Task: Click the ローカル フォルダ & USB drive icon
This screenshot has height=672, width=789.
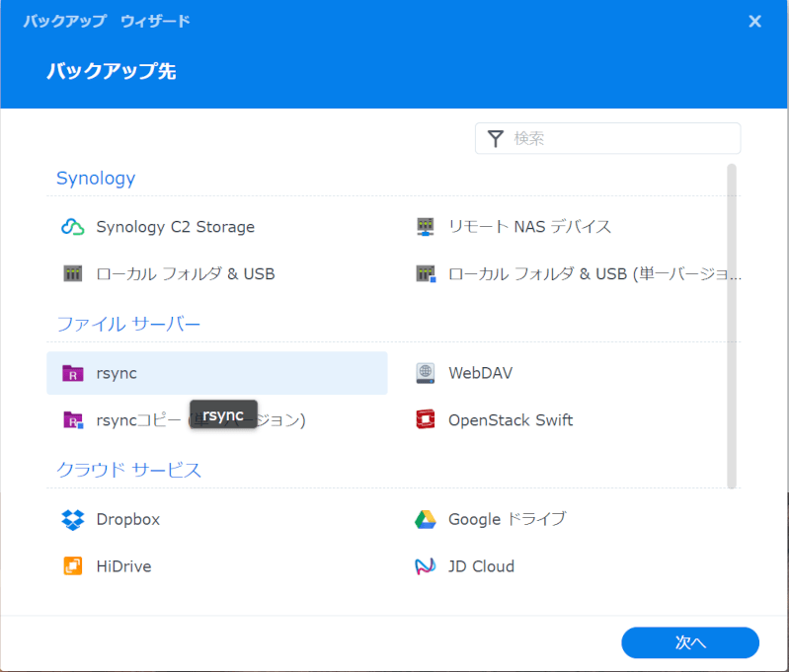Action: coord(72,273)
